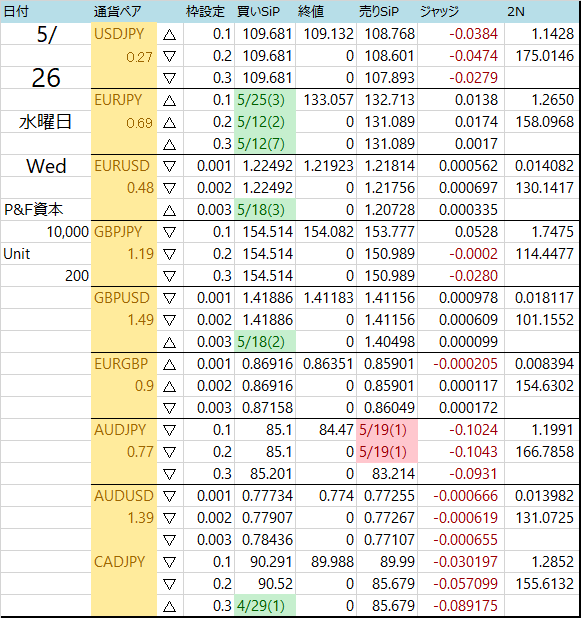Click the judge value -0.0384
This screenshot has height=618, width=581.
coord(473,34)
